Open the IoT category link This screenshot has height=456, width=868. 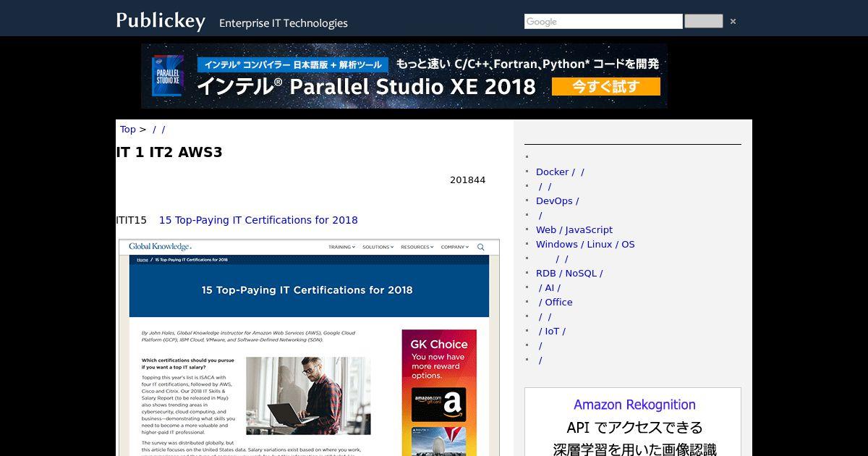coord(552,331)
